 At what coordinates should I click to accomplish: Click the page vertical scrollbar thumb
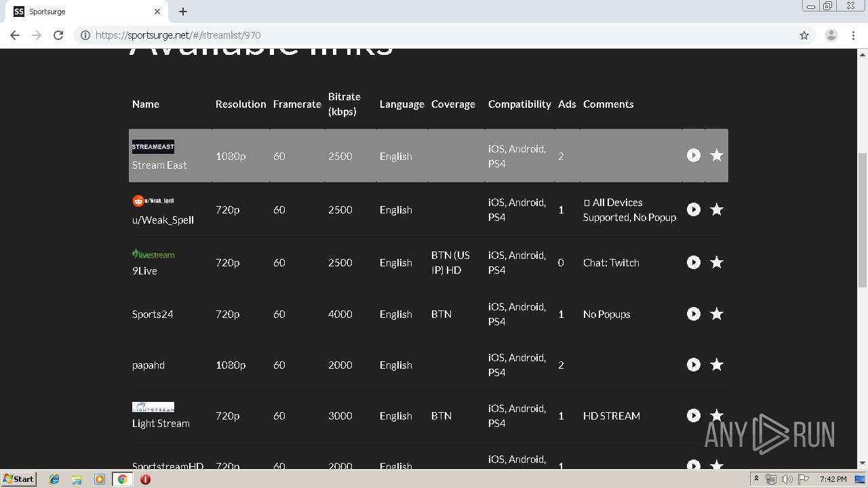[x=863, y=220]
